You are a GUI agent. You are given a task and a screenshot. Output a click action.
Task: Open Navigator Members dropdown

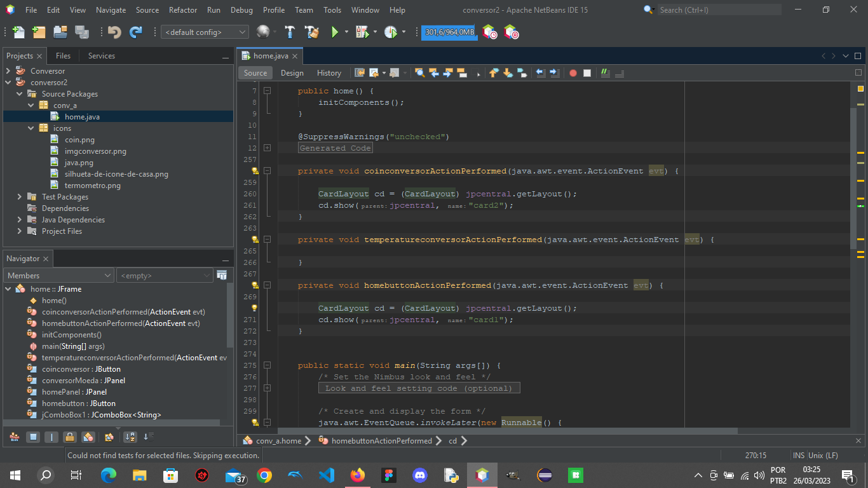point(59,275)
